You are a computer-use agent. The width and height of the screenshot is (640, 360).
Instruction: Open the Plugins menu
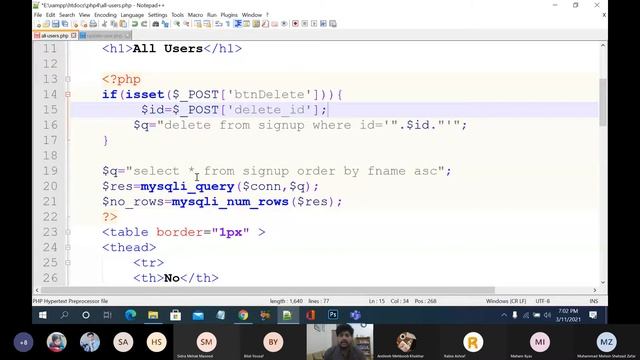pos(229,15)
